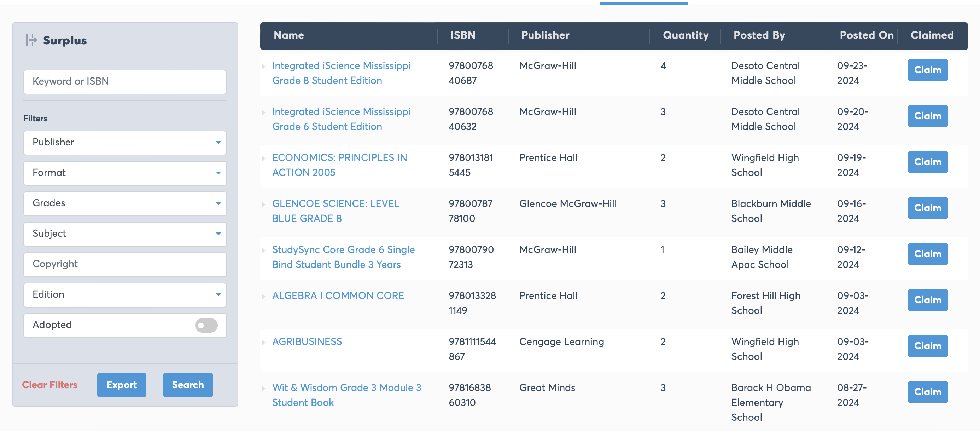The image size is (980, 431).
Task: Expand the Agribusiness row
Action: pyautogui.click(x=264, y=343)
